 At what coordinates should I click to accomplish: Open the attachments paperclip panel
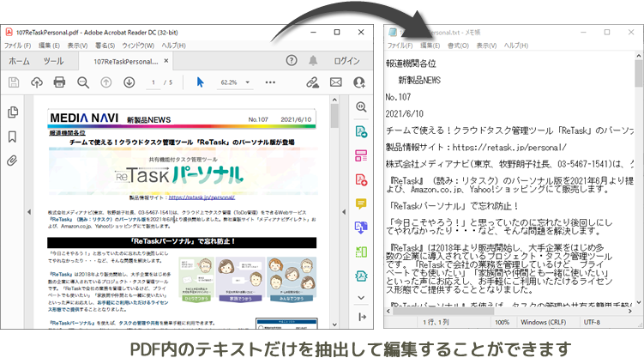(12, 161)
